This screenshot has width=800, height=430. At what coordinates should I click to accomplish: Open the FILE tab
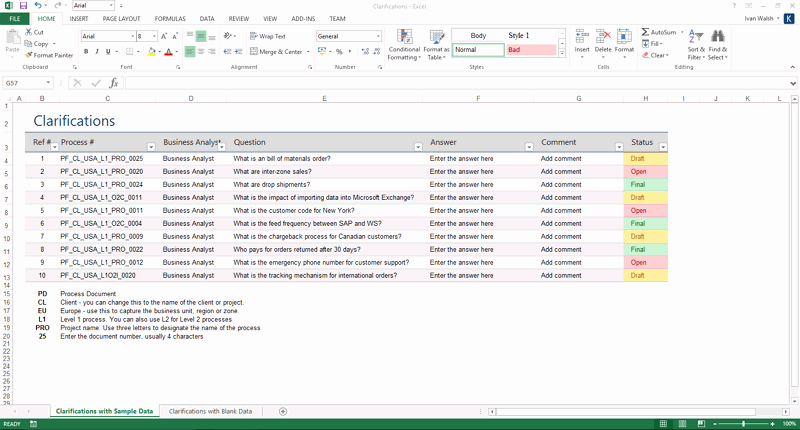tap(15, 19)
